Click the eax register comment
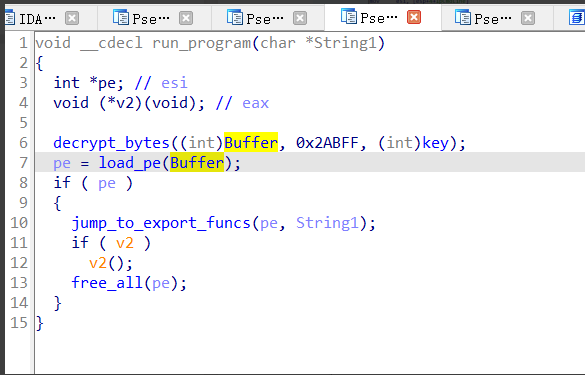This screenshot has height=375, width=585. 255,103
